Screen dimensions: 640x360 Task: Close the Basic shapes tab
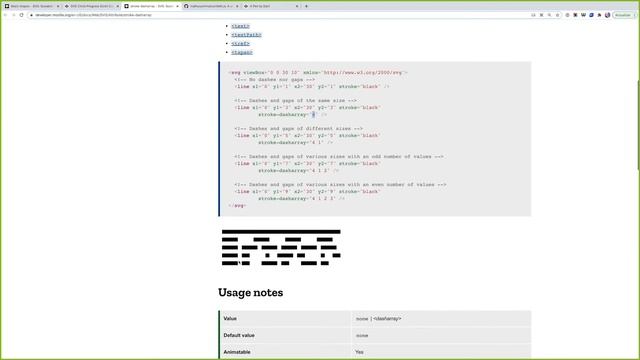coord(58,6)
